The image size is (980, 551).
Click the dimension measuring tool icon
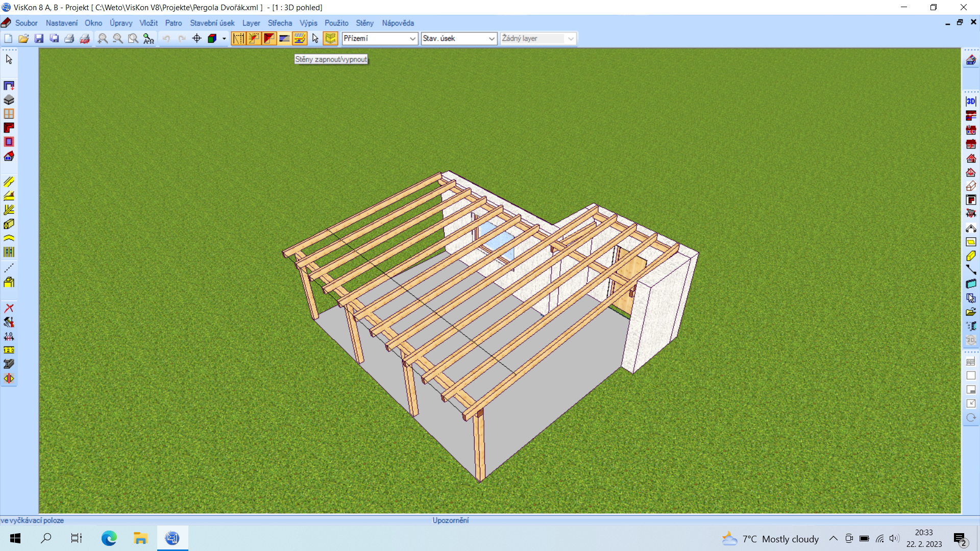pos(9,336)
